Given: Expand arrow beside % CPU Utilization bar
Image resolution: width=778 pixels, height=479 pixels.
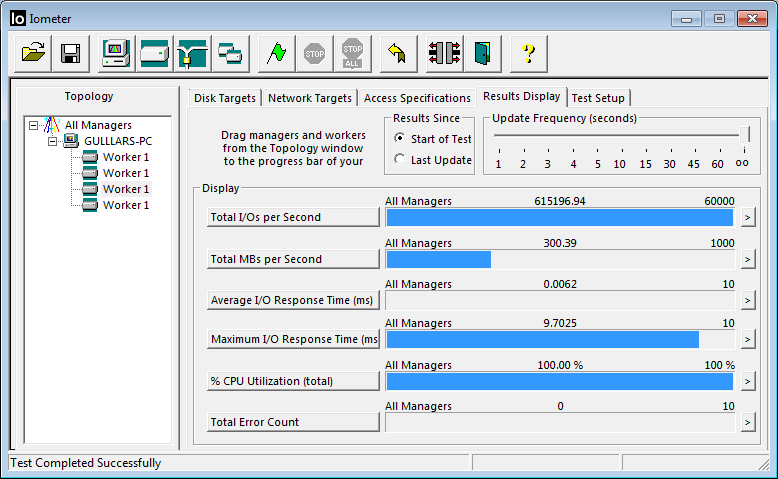Looking at the screenshot, I should pos(746,382).
